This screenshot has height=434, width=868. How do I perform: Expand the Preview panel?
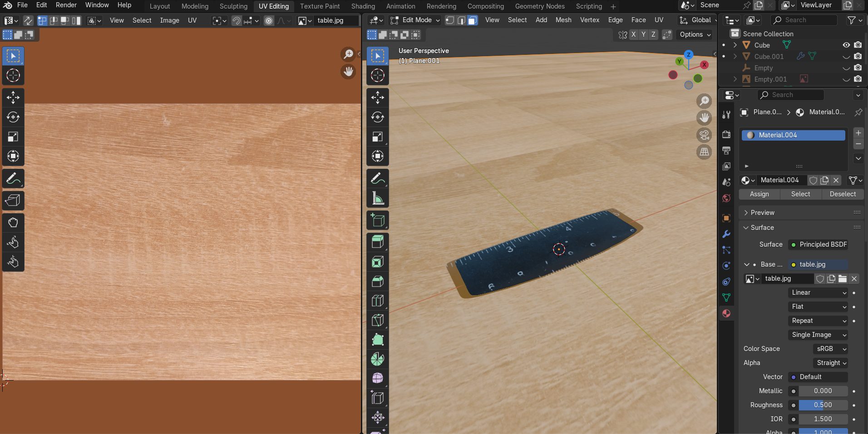pos(763,213)
